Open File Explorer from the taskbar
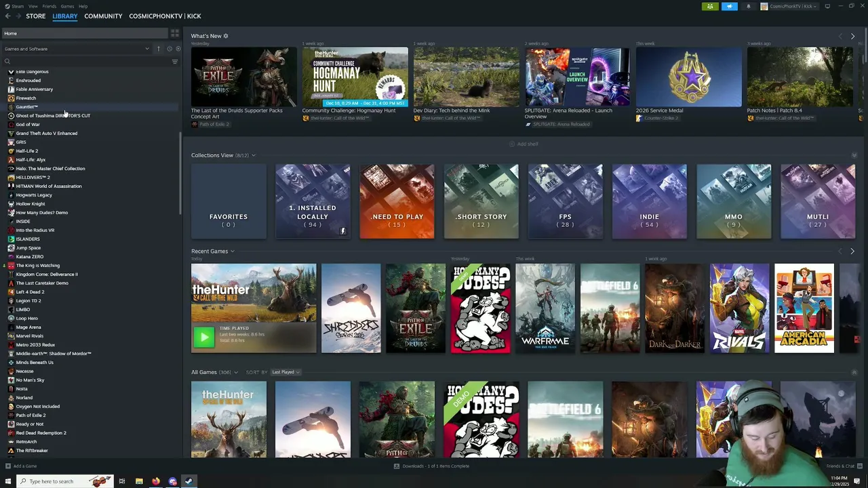The width and height of the screenshot is (868, 488). 139,481
